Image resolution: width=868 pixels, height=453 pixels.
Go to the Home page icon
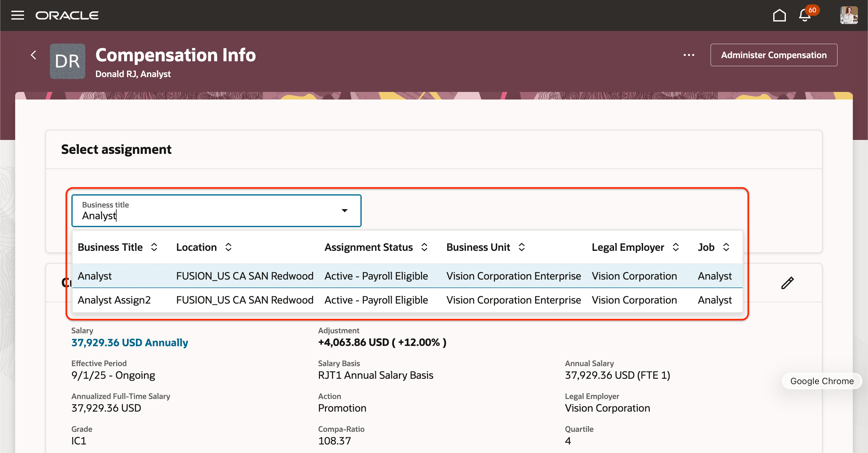[779, 15]
